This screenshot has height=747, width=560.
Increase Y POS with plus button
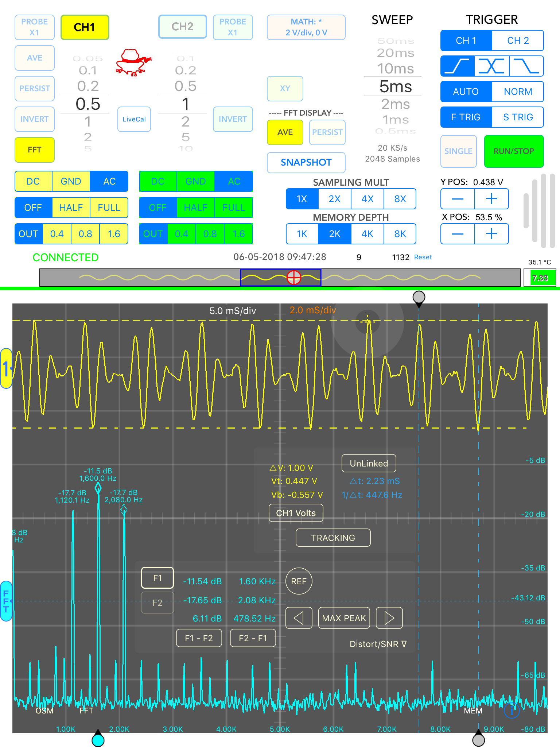pos(491,199)
